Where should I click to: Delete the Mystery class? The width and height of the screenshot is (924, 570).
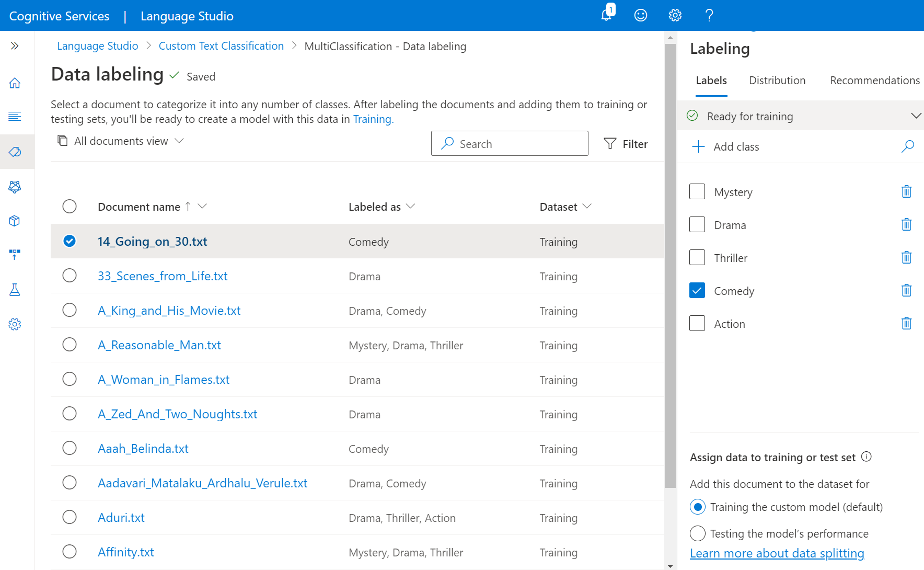click(x=907, y=191)
